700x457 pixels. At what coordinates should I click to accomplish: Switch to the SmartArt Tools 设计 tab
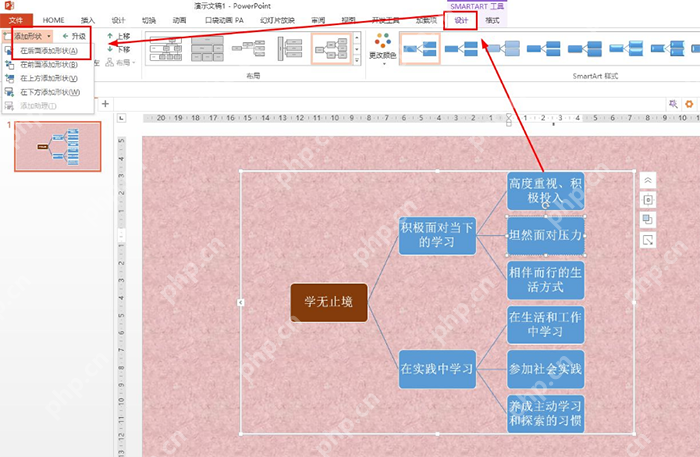[461, 21]
